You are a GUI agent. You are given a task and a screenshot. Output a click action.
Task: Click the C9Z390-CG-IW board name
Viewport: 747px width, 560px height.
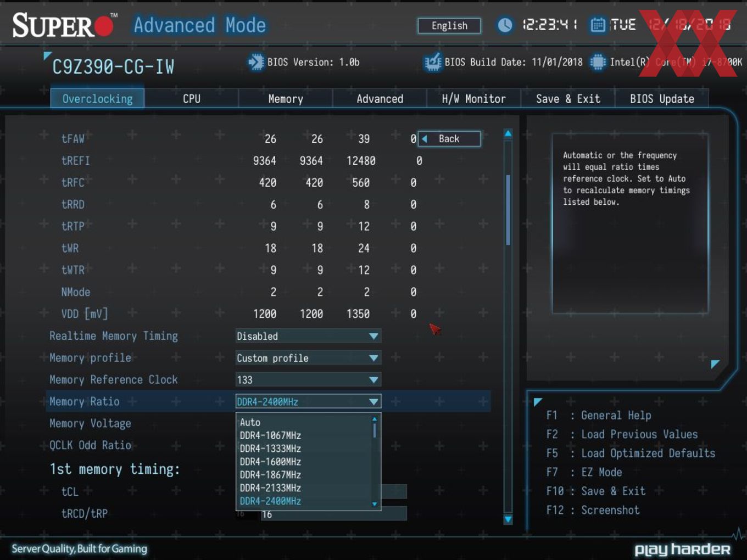[113, 67]
